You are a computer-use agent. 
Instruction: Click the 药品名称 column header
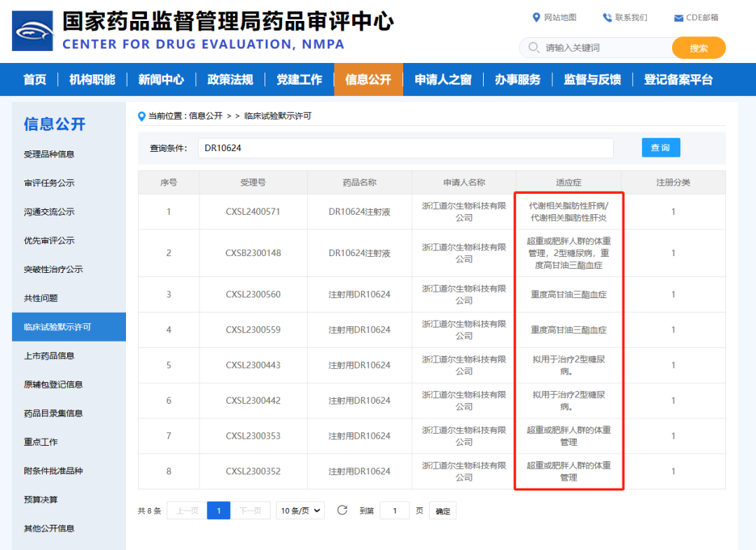coord(359,183)
